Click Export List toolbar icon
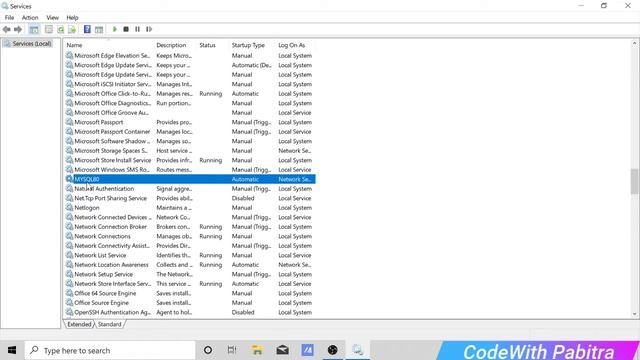This screenshot has height=360, width=640. click(72, 29)
